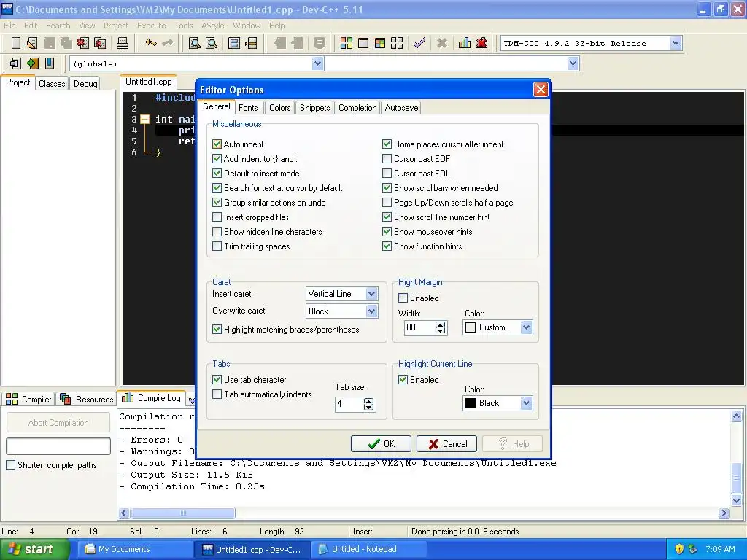Open the Highlight Current Line Color dropdown
The height and width of the screenshot is (560, 747).
[x=526, y=403]
